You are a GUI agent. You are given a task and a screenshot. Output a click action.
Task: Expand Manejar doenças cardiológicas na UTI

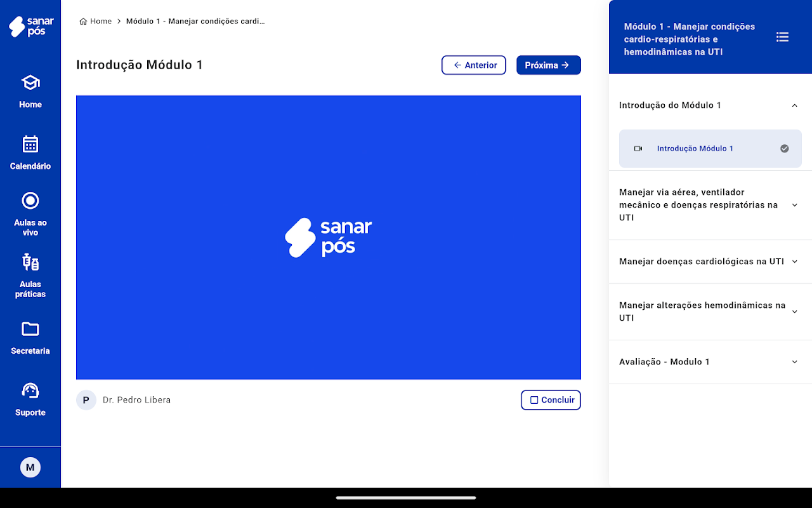click(x=710, y=262)
